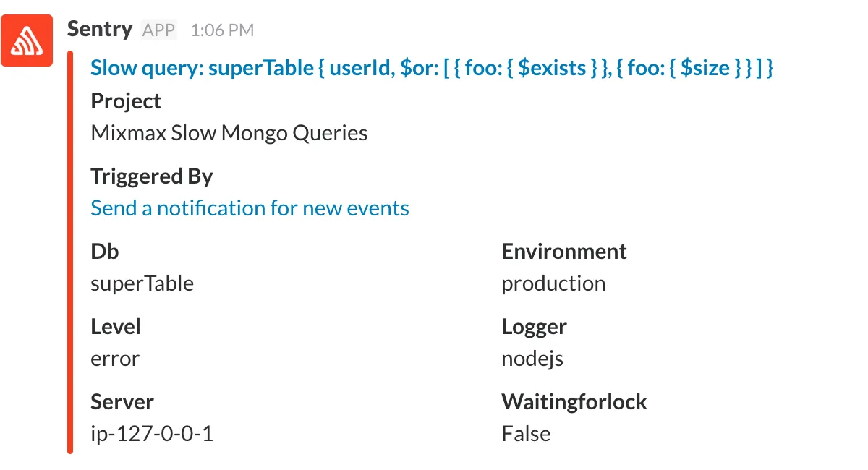
Task: Click the Sentry app avatar icon
Action: coord(27,40)
